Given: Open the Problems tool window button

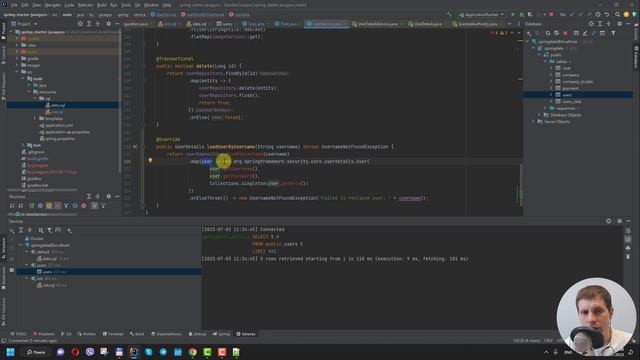Looking at the screenshot, I should pos(43,334).
